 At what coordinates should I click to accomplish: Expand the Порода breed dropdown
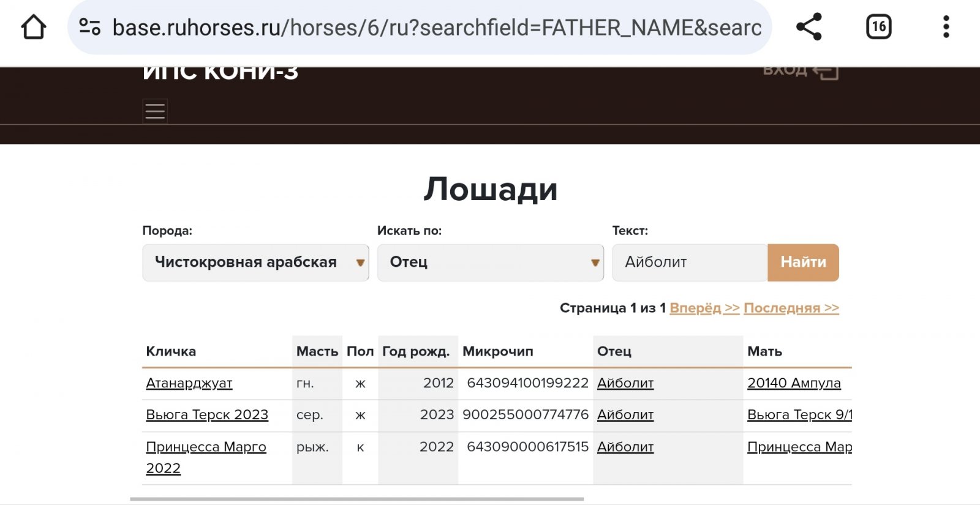(255, 263)
